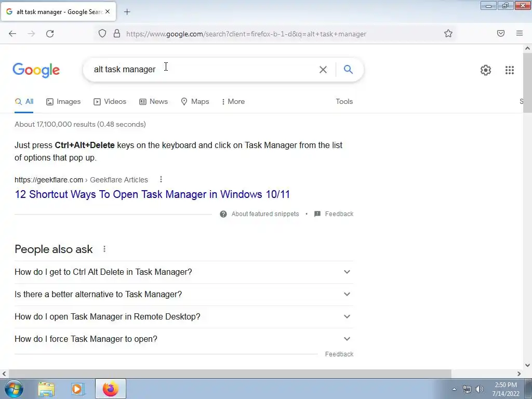Screen dimensions: 532x399
Task: Open the tracking protection shield icon
Action: click(x=102, y=33)
